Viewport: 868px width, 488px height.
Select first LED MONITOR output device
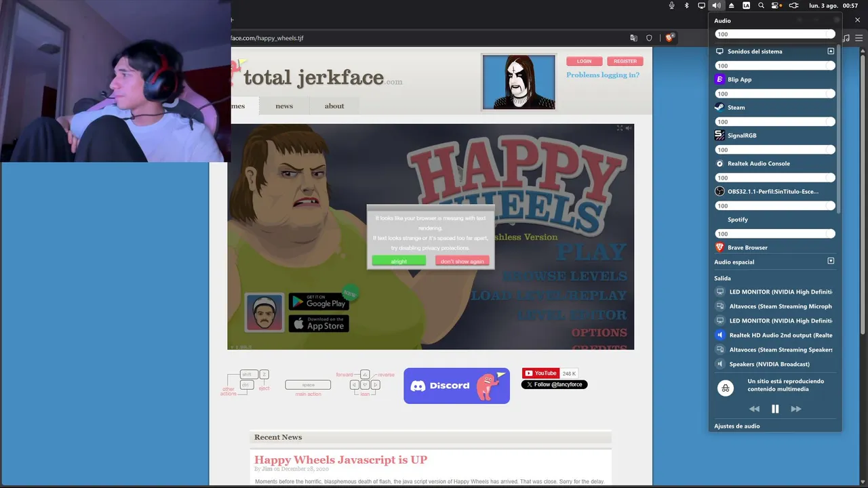(775, 292)
